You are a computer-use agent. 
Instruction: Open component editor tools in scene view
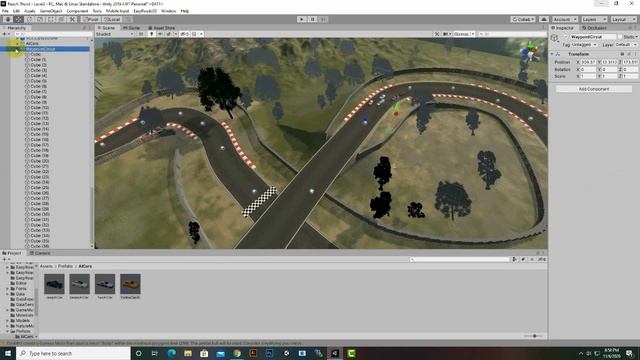tap(437, 34)
